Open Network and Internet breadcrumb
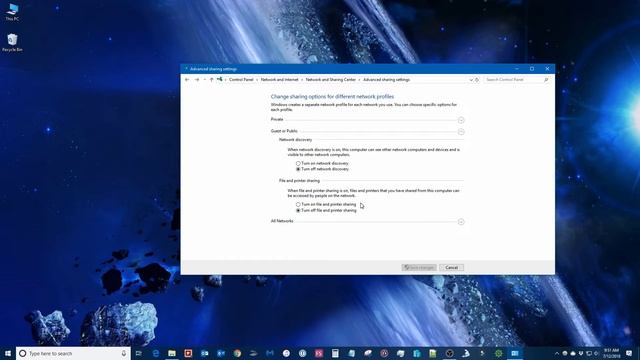This screenshot has height=360, width=640. pos(280,80)
